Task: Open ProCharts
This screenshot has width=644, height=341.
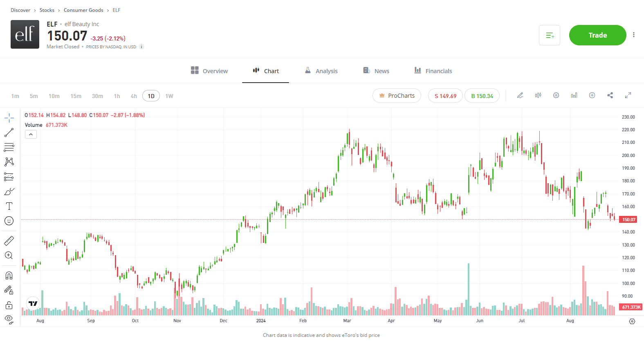Action: (397, 96)
